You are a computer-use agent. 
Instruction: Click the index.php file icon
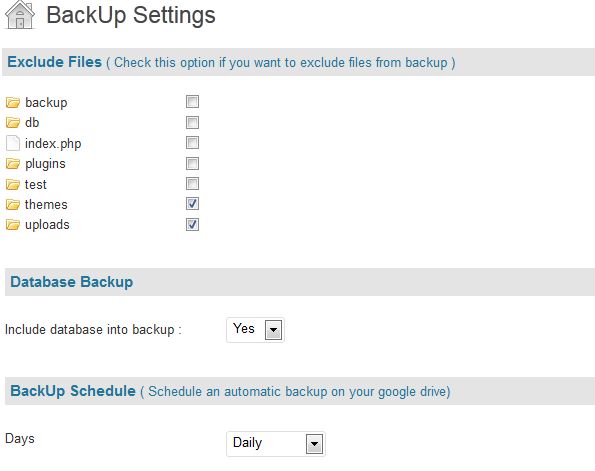(13, 143)
